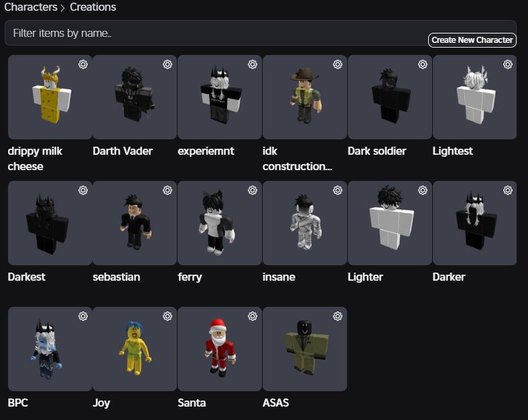The image size is (528, 420).
Task: Click the 'BPC' name text
Action: pos(17,403)
